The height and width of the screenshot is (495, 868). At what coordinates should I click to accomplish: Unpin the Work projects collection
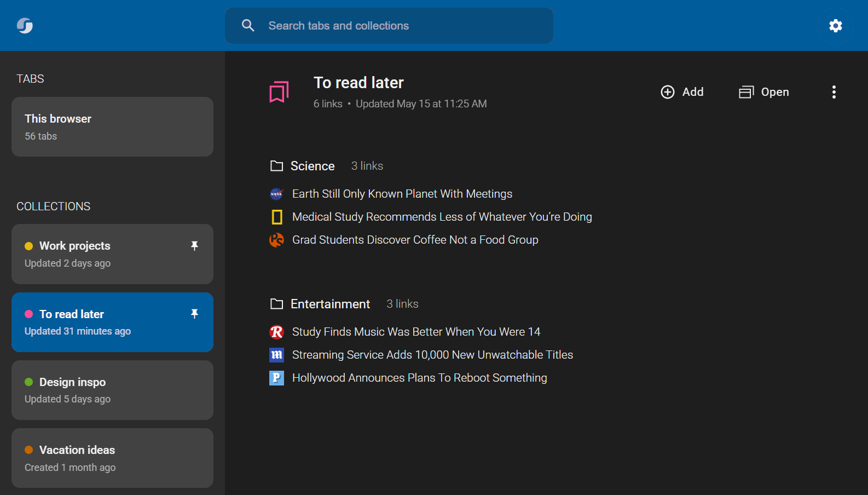[194, 246]
